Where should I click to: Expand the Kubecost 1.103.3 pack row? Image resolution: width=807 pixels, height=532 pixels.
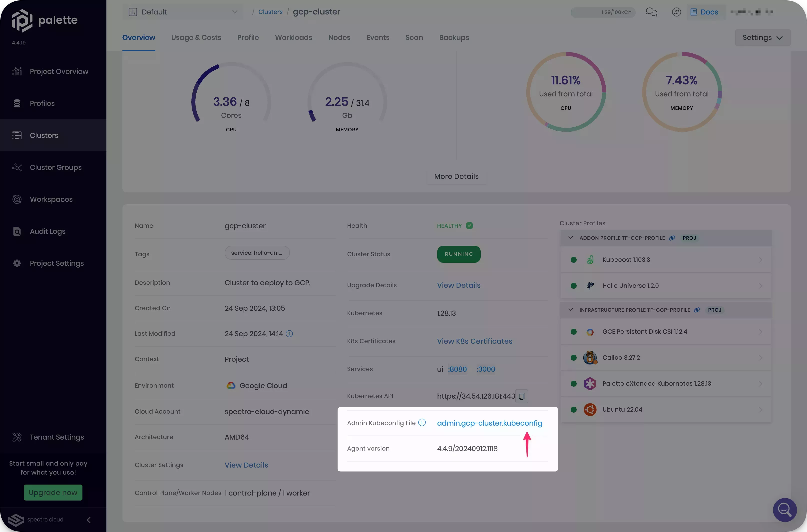(x=760, y=260)
